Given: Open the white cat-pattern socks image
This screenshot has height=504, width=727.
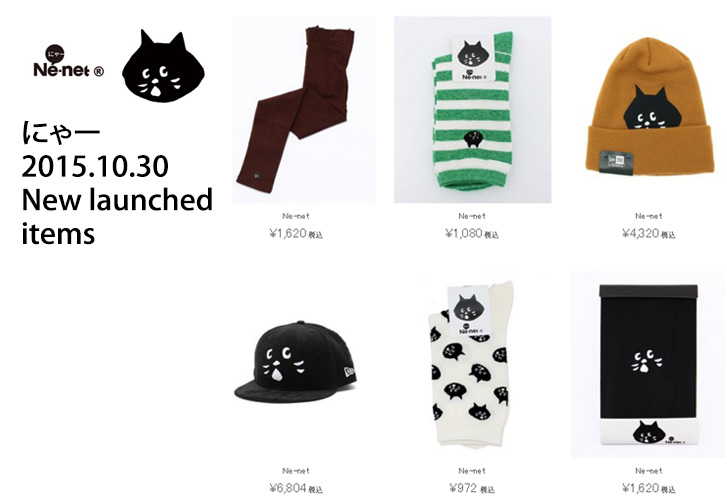Looking at the screenshot, I should pos(471,364).
